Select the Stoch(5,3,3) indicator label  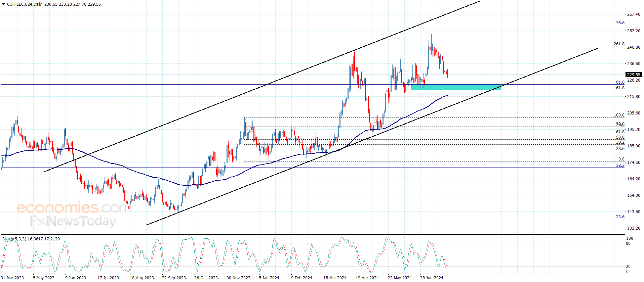[14, 239]
